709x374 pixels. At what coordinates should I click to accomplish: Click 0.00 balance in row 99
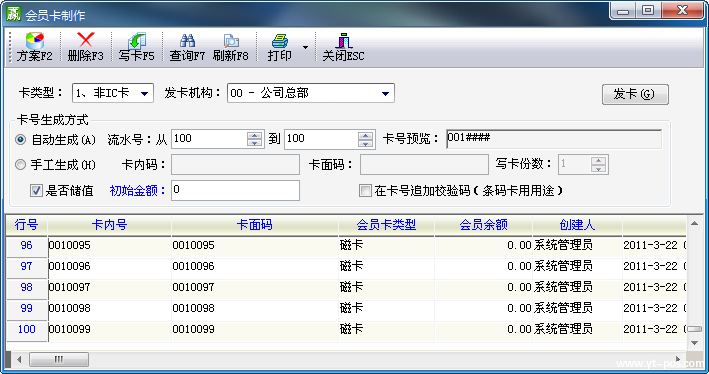click(x=483, y=308)
